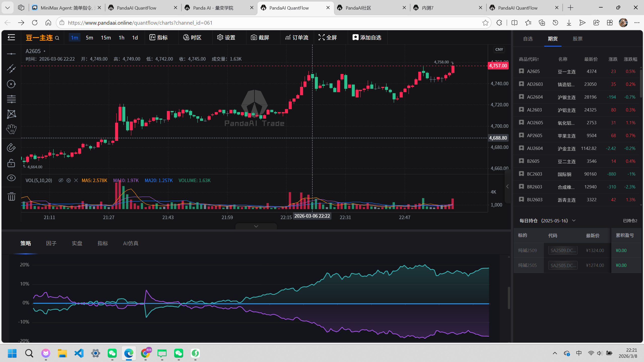
Task: Click the trash delete drawings icon
Action: [x=11, y=196]
